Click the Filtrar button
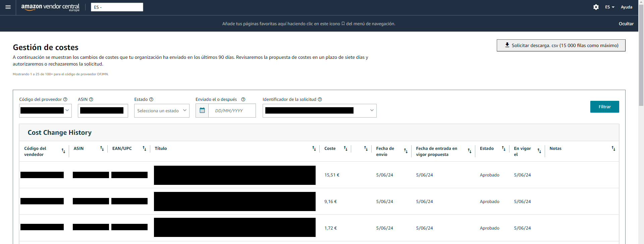644x244 pixels. pos(605,107)
